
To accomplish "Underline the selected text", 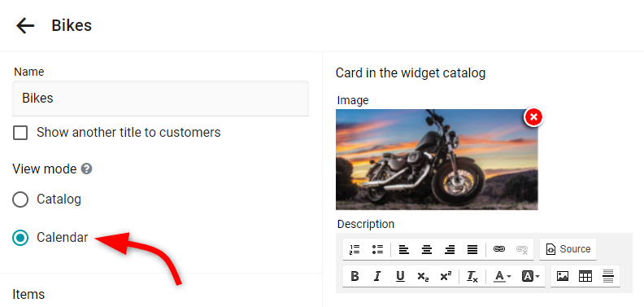I will (x=400, y=277).
